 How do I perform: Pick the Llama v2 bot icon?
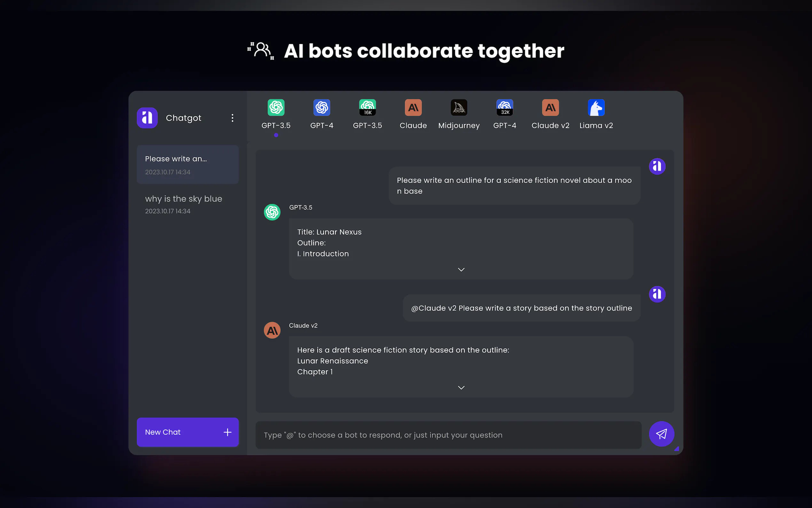(596, 107)
